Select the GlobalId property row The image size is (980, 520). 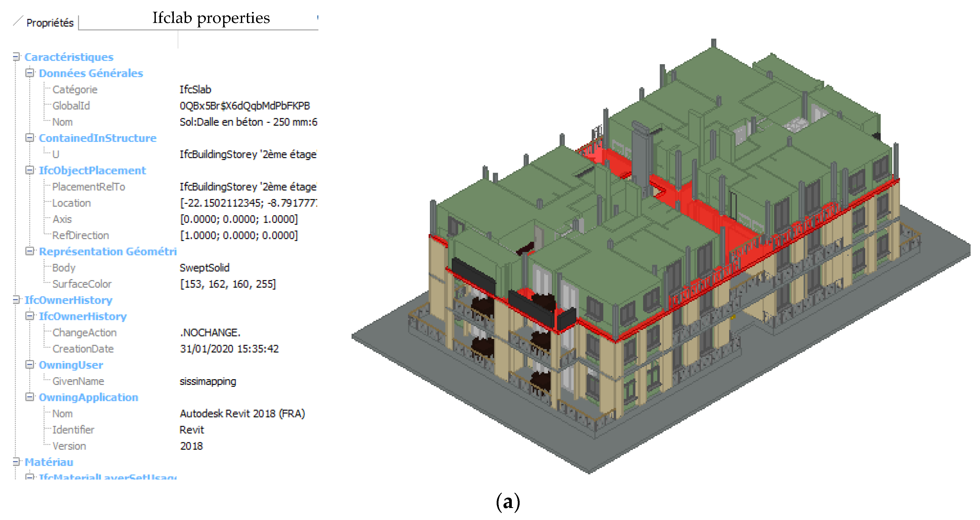coord(71,106)
